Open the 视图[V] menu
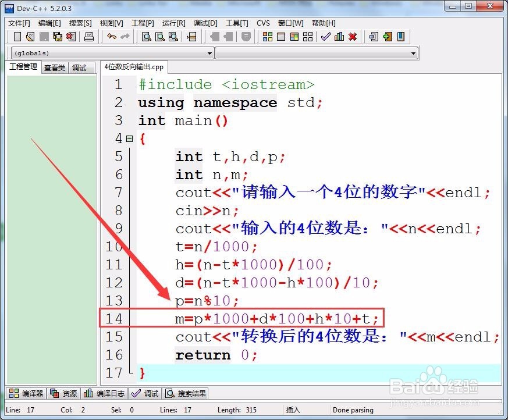Viewport: 508px width, 420px height. (112, 23)
